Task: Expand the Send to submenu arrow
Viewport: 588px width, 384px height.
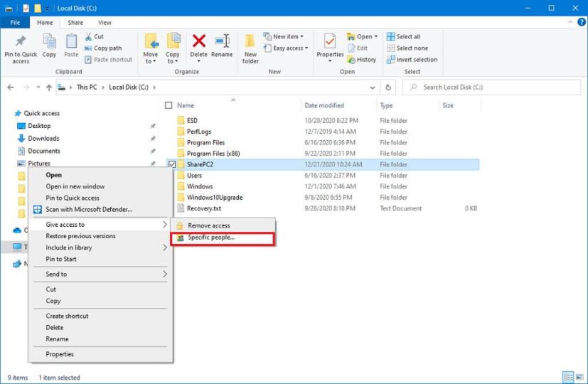Action: pyautogui.click(x=165, y=274)
